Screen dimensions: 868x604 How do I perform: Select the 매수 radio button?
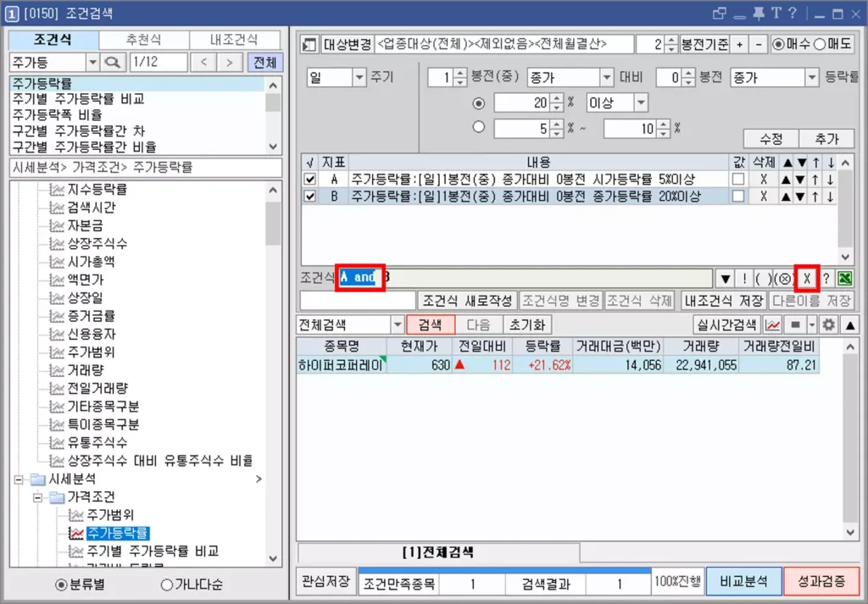pyautogui.click(x=778, y=44)
